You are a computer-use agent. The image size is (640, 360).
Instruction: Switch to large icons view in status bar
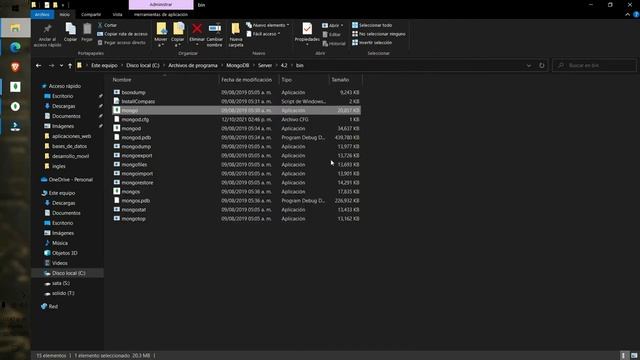(x=634, y=356)
